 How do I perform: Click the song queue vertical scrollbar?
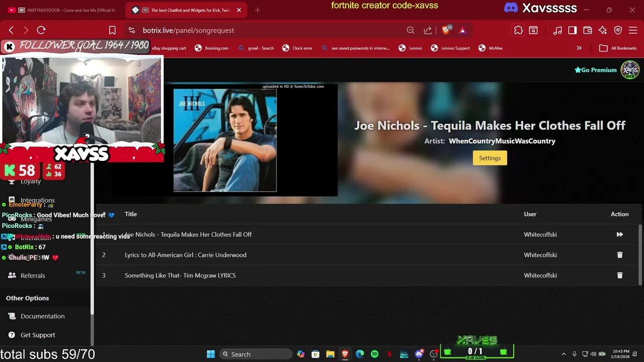coord(640,254)
